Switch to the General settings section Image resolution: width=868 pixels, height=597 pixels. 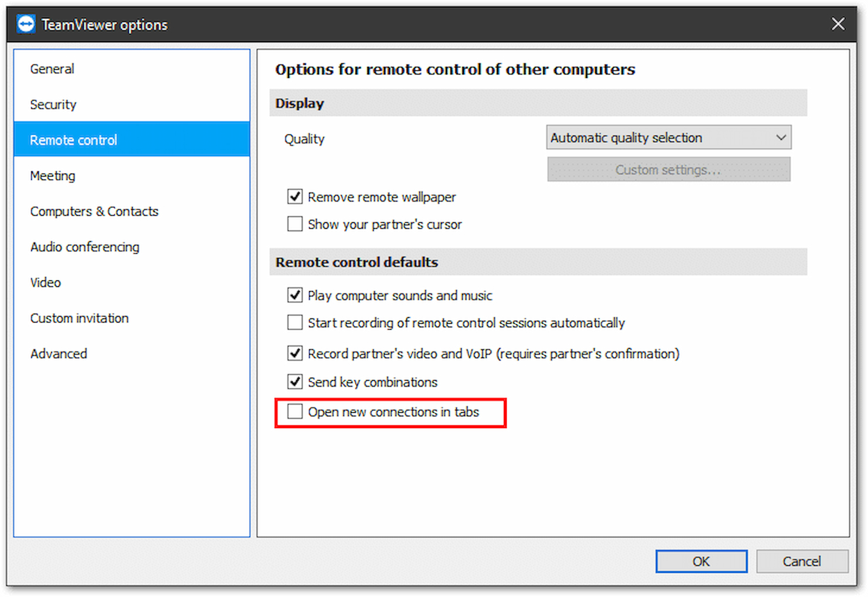pos(52,68)
